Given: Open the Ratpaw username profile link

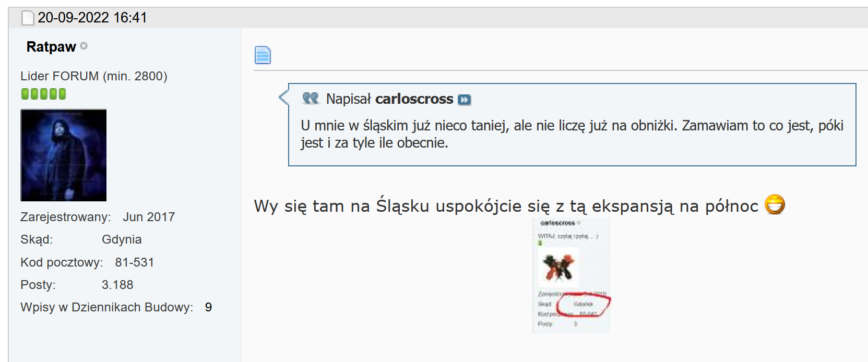Looking at the screenshot, I should tap(51, 47).
